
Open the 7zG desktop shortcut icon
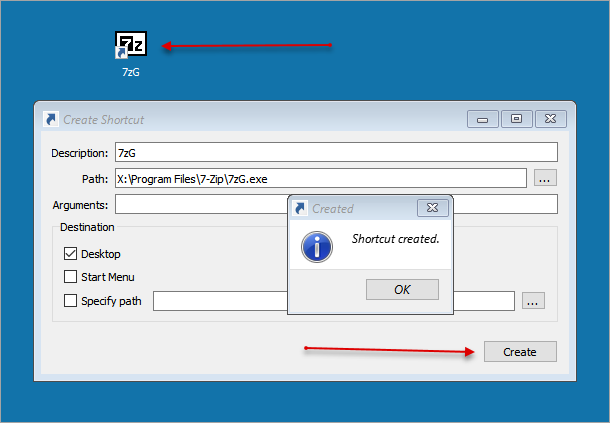(x=131, y=45)
